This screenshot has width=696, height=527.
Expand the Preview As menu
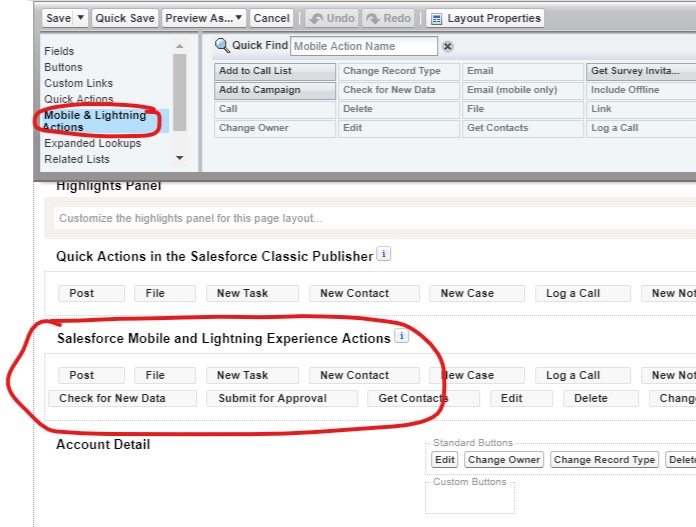(x=204, y=18)
